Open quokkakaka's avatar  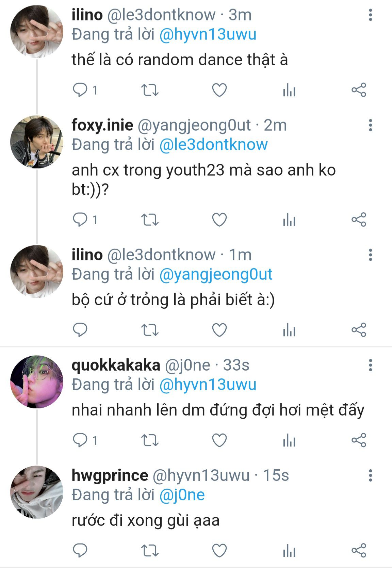tap(36, 382)
